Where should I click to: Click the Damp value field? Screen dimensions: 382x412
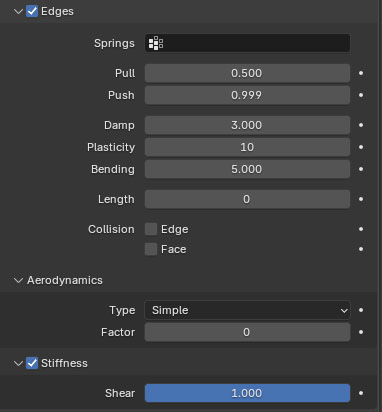pyautogui.click(x=247, y=125)
